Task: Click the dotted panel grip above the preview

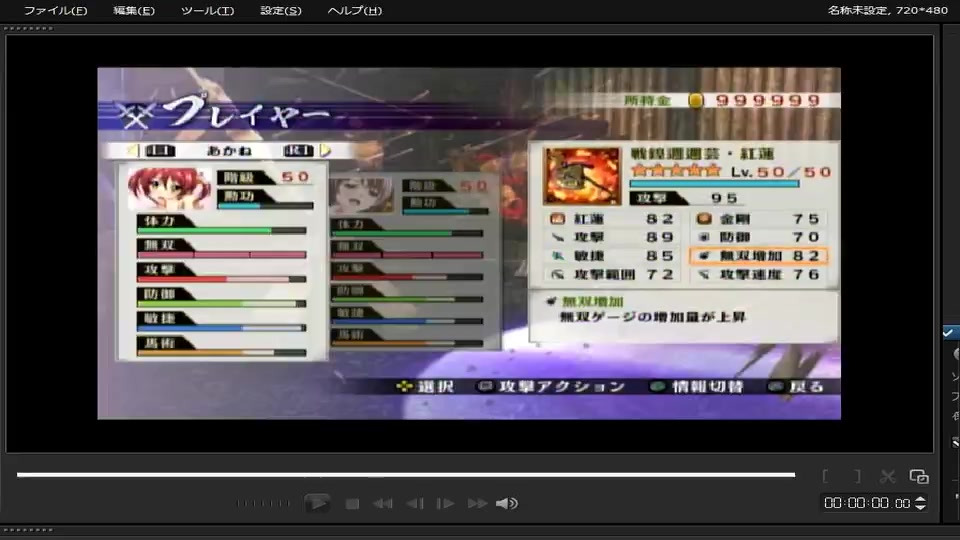Action: click(x=29, y=28)
